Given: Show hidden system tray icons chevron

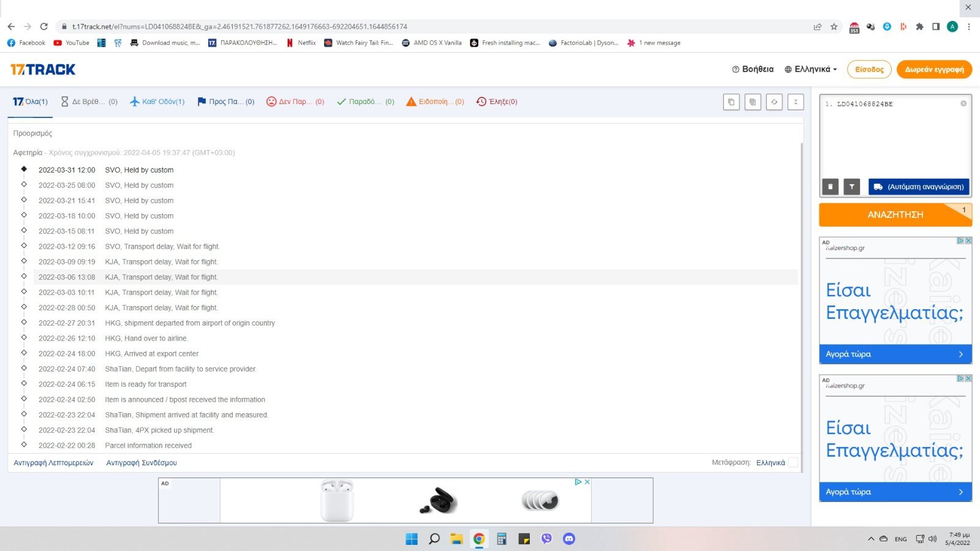Looking at the screenshot, I should 871,539.
